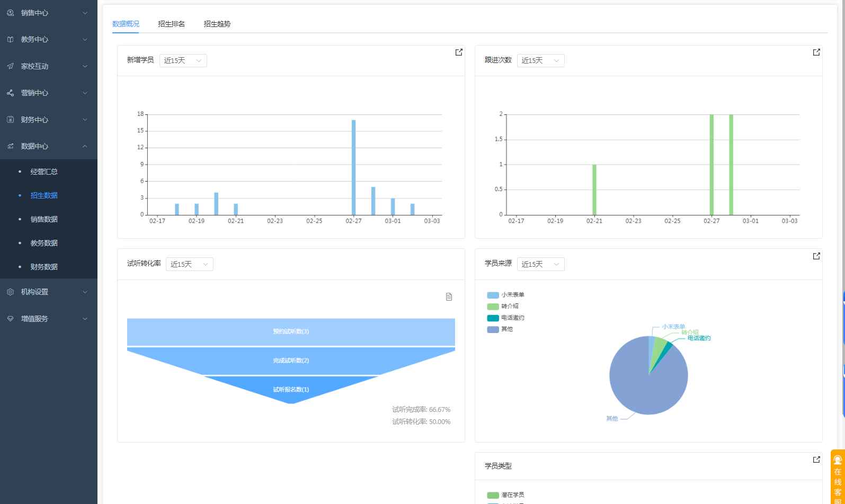Switch to the 招生排名 tab
This screenshot has width=845, height=504.
coord(172,24)
